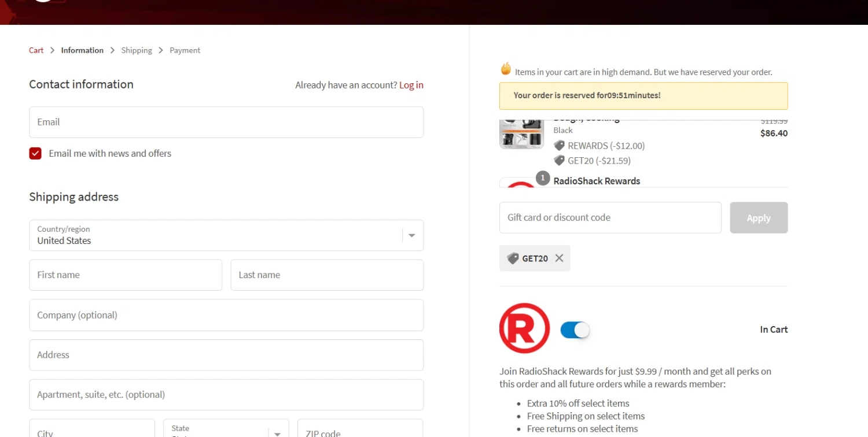Focus the Address field
Viewport: 868px width, 437px height.
tap(226, 355)
